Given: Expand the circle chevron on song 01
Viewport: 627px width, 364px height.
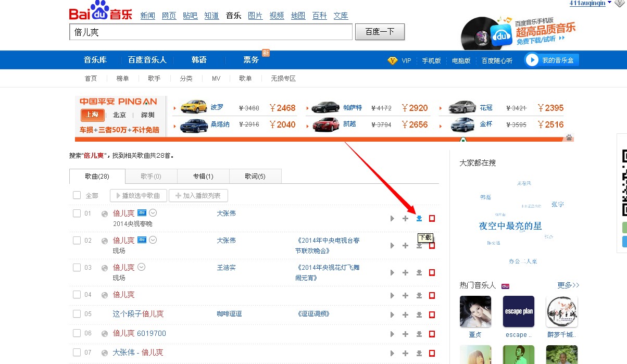Looking at the screenshot, I should coord(153,212).
